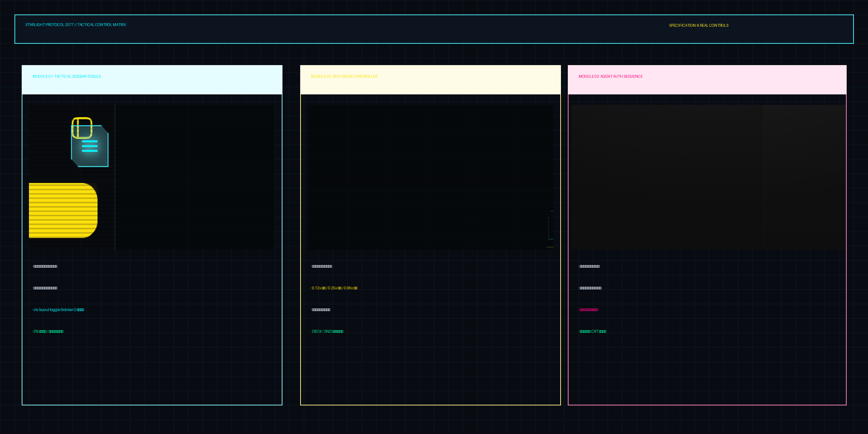Click the STARLIGHT PROTOCOL 2077 title text

tap(76, 25)
